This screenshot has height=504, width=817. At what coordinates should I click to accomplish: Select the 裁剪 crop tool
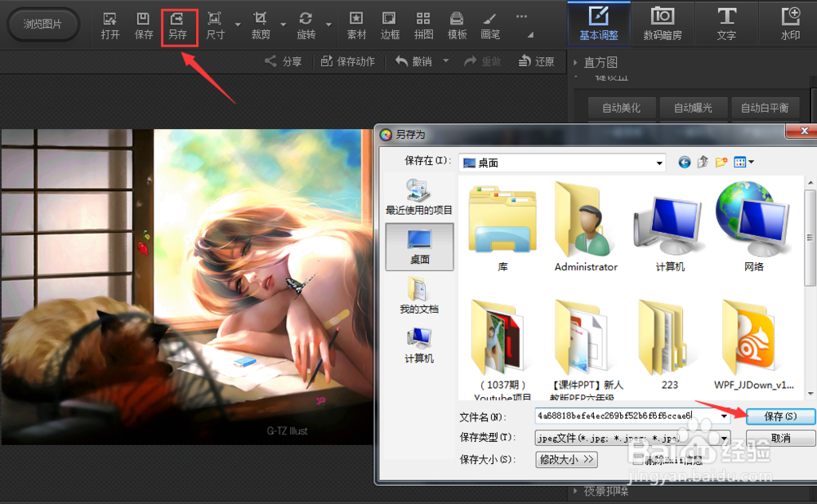click(x=260, y=26)
